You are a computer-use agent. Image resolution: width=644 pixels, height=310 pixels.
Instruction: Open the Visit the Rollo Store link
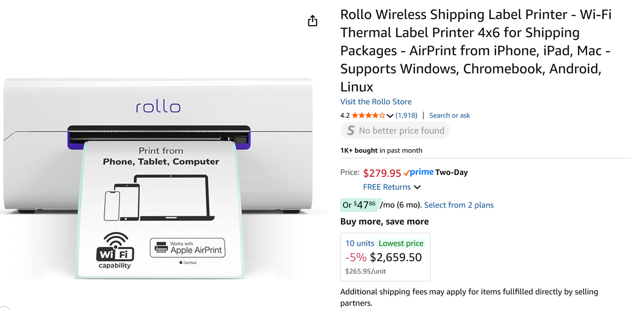point(376,101)
